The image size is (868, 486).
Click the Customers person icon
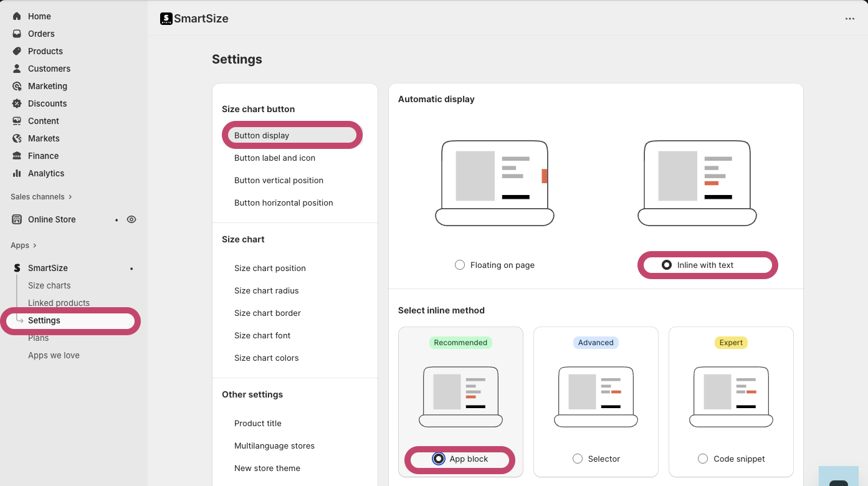(17, 69)
